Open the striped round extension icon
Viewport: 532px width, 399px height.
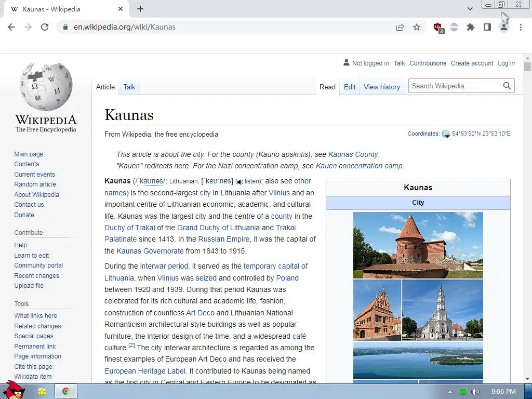[454, 27]
